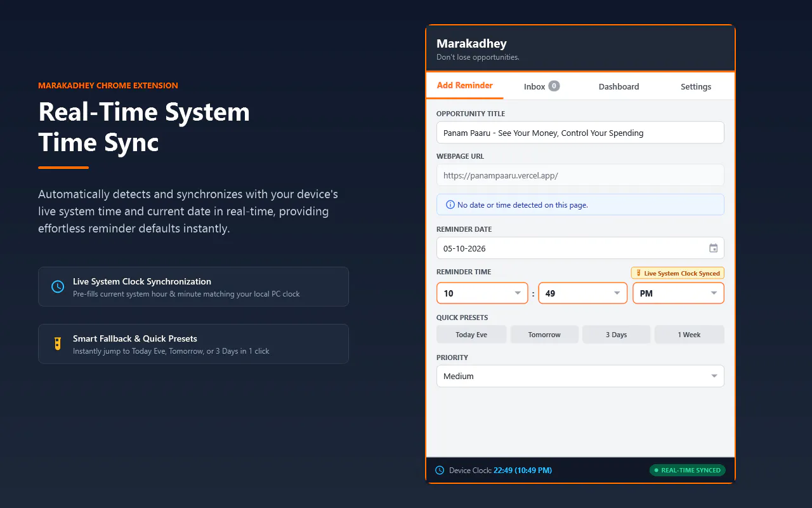812x508 pixels.
Task: Open the AM/PM dropdown
Action: pyautogui.click(x=678, y=293)
